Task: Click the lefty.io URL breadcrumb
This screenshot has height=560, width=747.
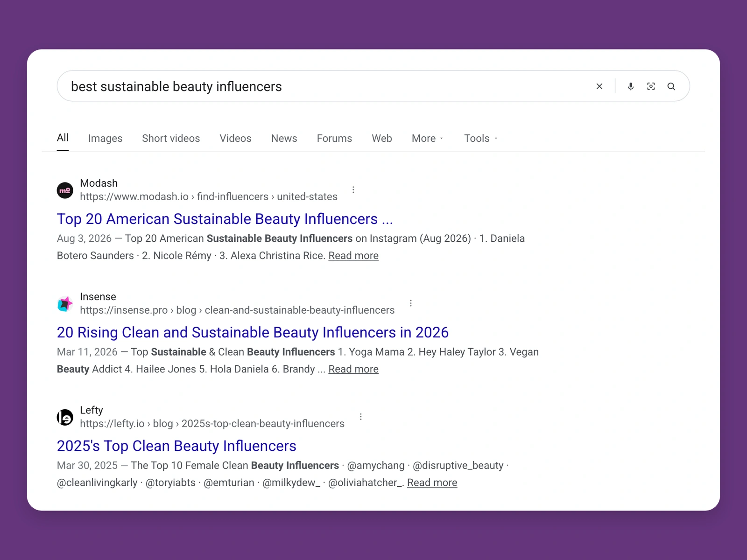Action: (212, 423)
